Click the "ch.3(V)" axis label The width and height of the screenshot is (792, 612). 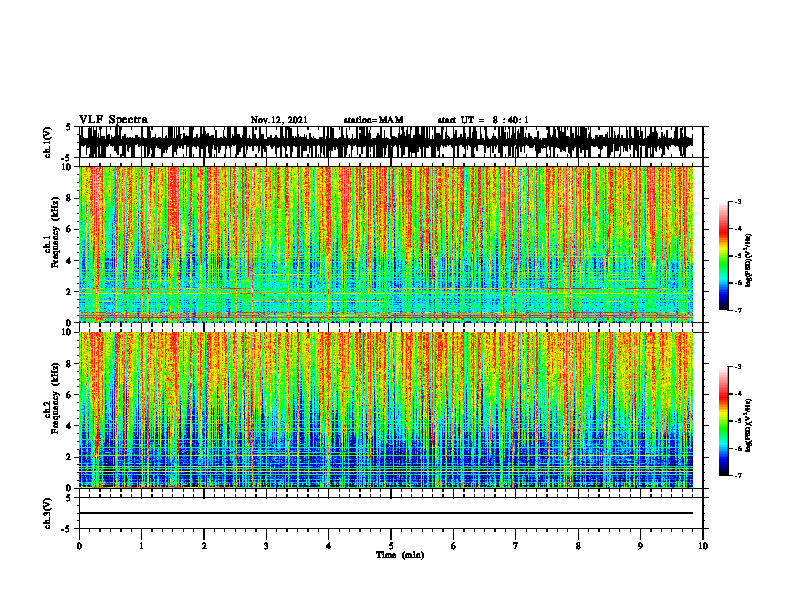tap(48, 513)
